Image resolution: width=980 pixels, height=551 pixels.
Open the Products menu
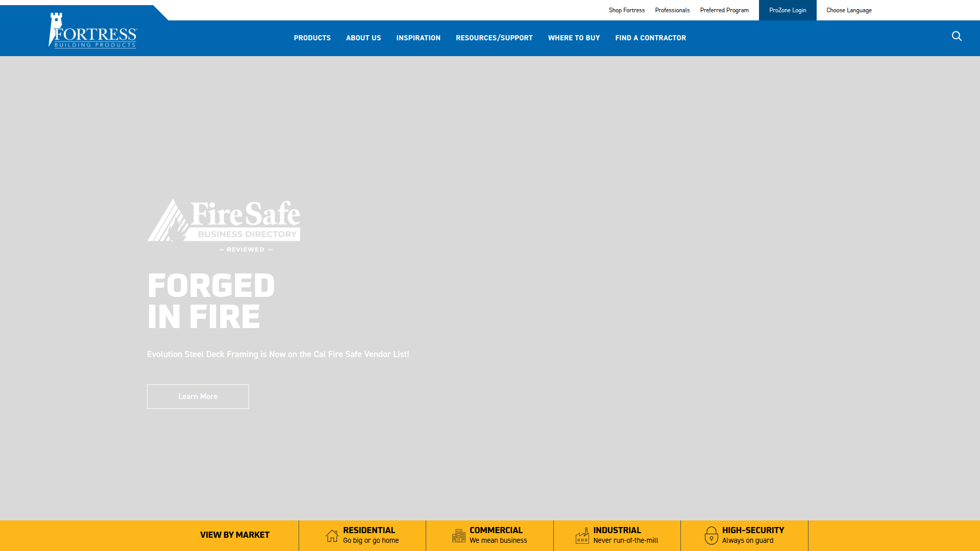312,38
